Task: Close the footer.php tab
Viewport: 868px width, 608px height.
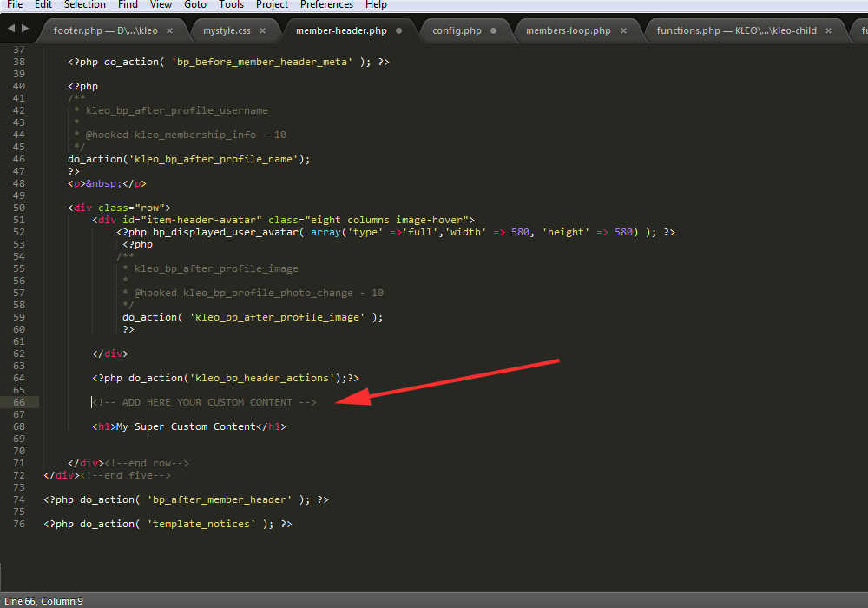Action: (x=169, y=30)
